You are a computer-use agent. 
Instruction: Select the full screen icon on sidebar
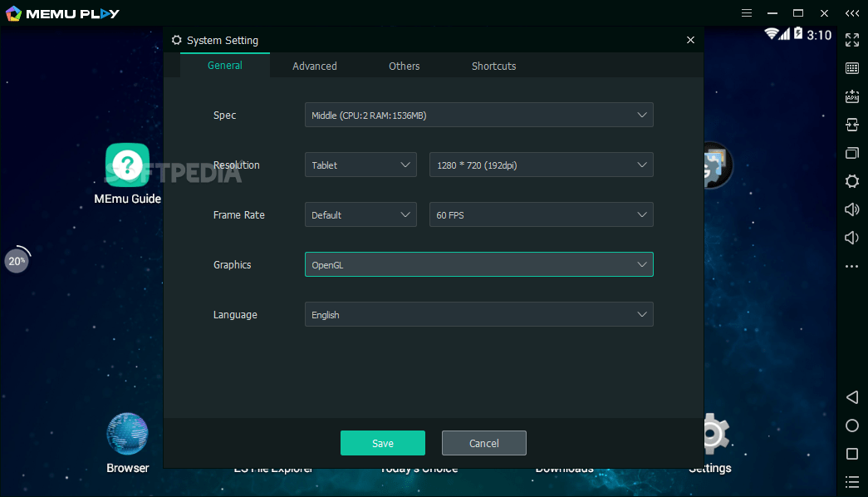click(852, 40)
